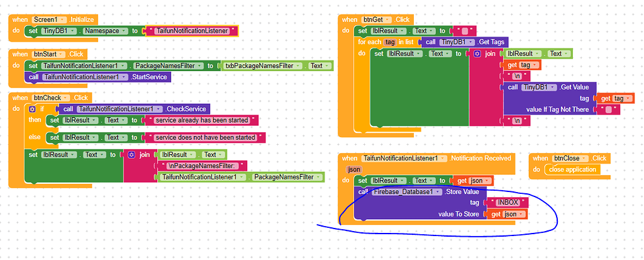Select the .Get Tags call label
This screenshot has width=644, height=260.
[x=491, y=42]
